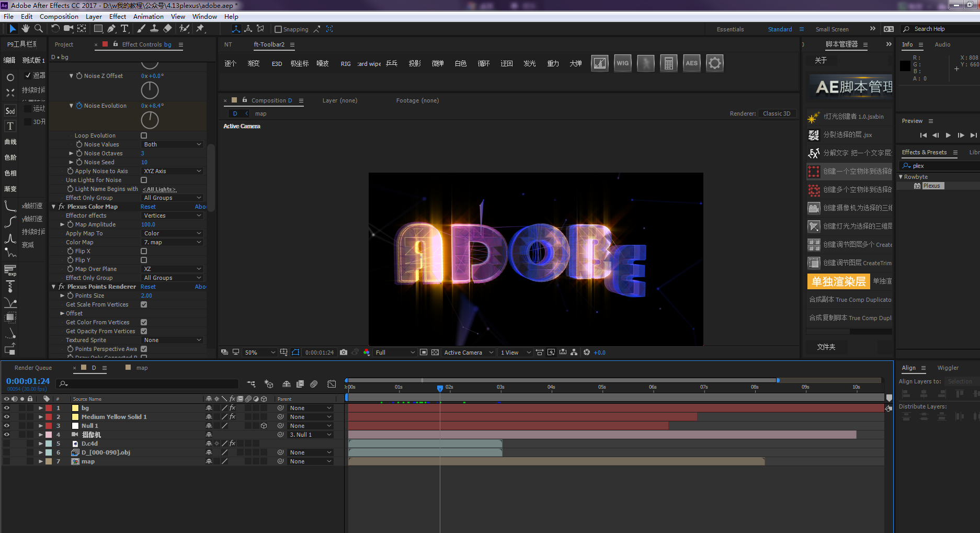Reset the Plexus Color Map effect

click(148, 207)
